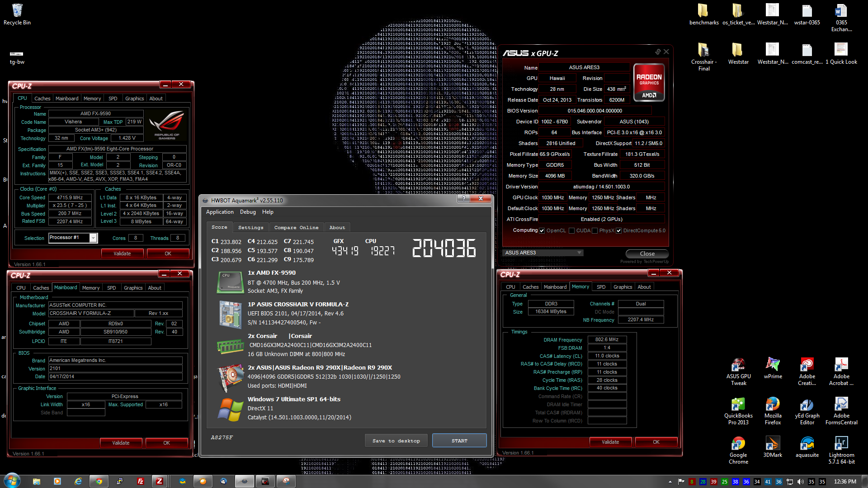The image size is (868, 488).
Task: Open Caches tab in top-left CPU-Z
Action: click(x=42, y=99)
